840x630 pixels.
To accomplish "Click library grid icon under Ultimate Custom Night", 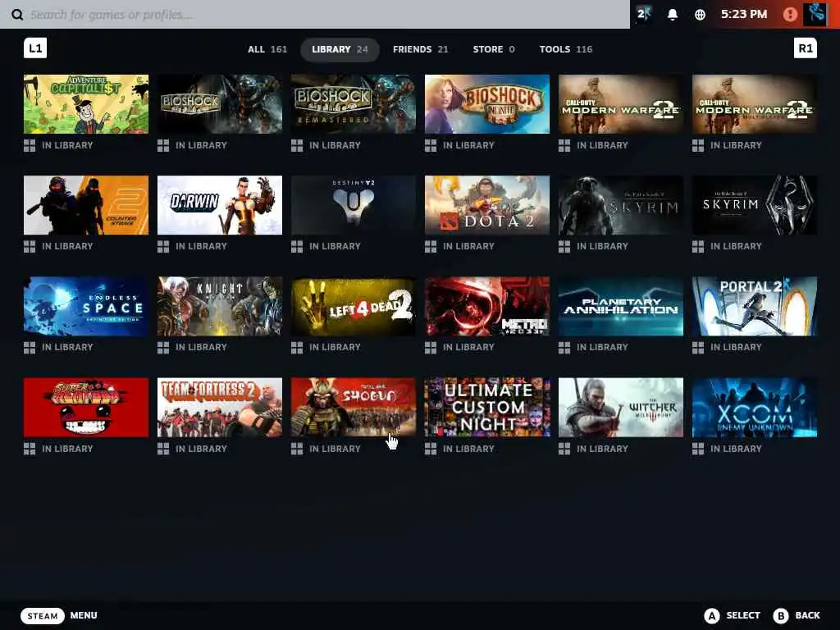I will (x=431, y=449).
